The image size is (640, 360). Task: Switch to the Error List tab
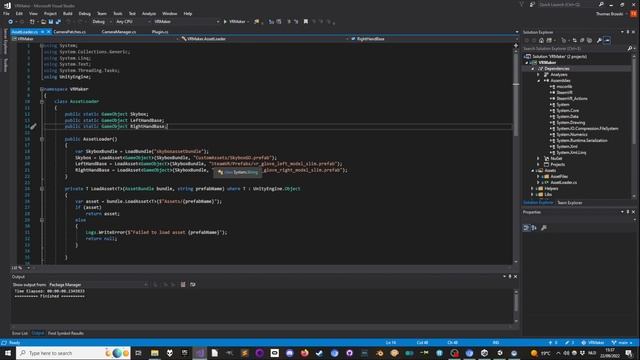[20, 333]
